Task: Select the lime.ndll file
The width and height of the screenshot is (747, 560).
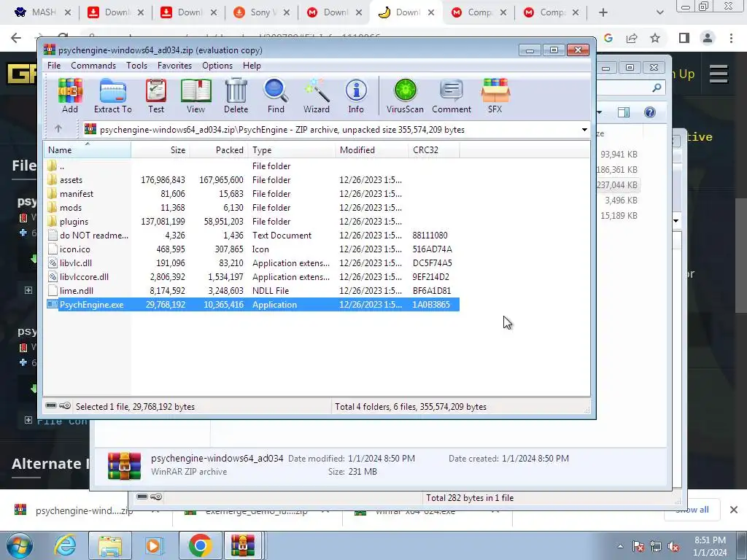Action: (252, 290)
